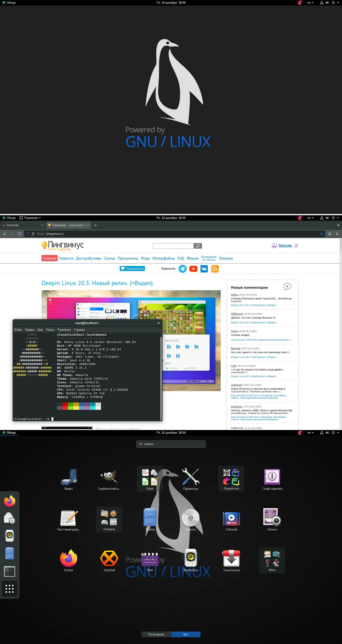342x644 pixels.
Task: Open the orange RSS feed icon
Action: click(x=215, y=269)
